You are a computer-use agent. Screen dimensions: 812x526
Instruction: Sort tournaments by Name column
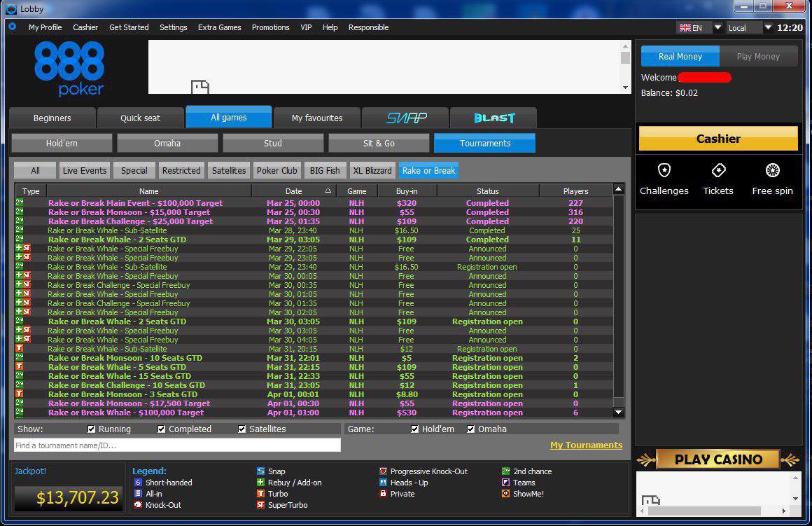tap(148, 191)
